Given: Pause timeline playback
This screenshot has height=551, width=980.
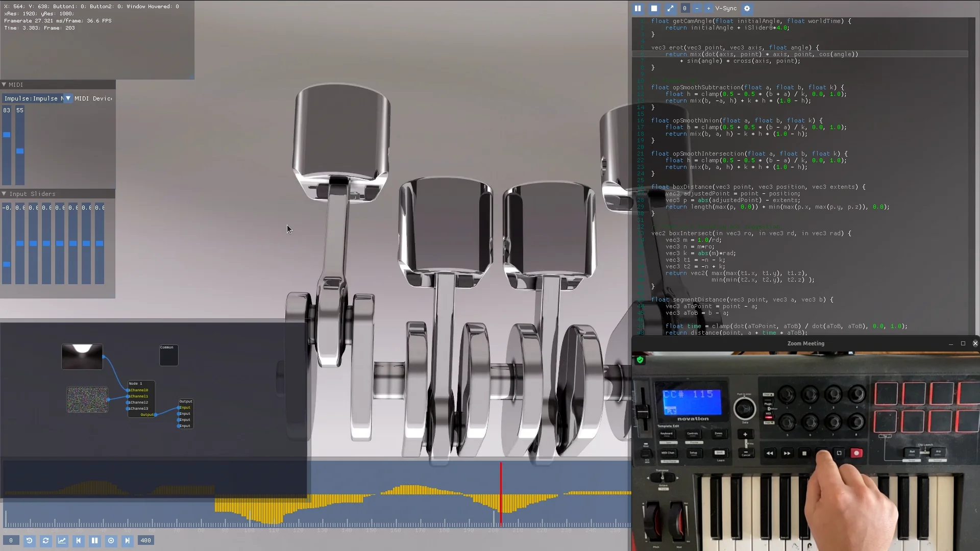Looking at the screenshot, I should click(94, 540).
